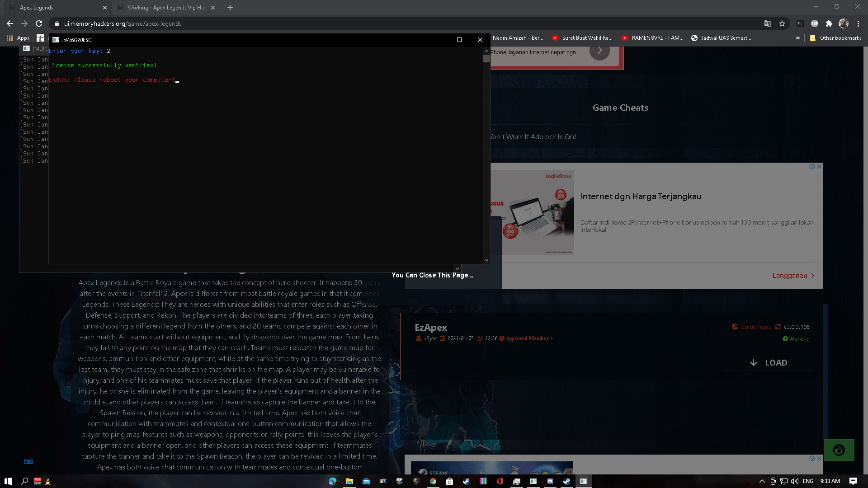Show hidden system tray icons
This screenshot has width=868, height=488.
pos(762,481)
